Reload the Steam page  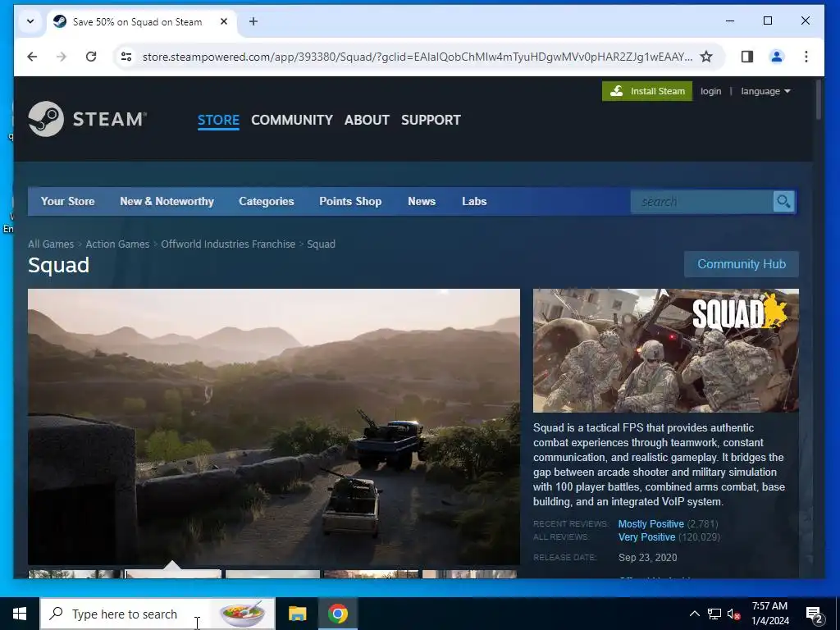click(91, 57)
